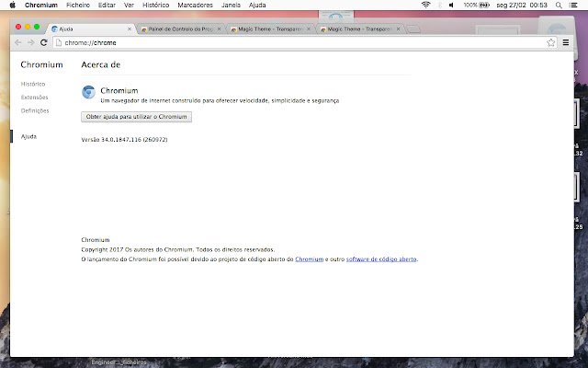Click the Chromium logo beside the heading
The image size is (588, 368).
click(x=88, y=92)
